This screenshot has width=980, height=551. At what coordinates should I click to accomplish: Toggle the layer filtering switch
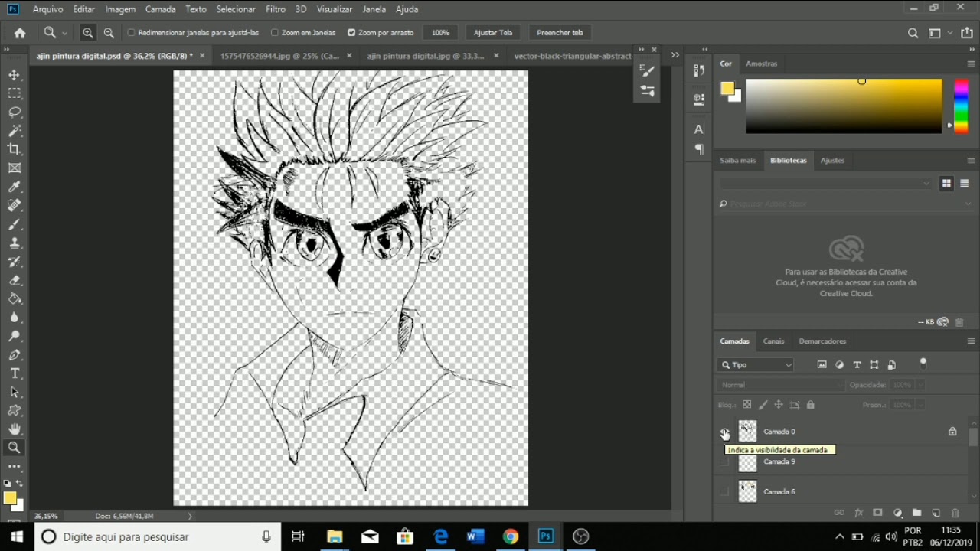tap(923, 364)
